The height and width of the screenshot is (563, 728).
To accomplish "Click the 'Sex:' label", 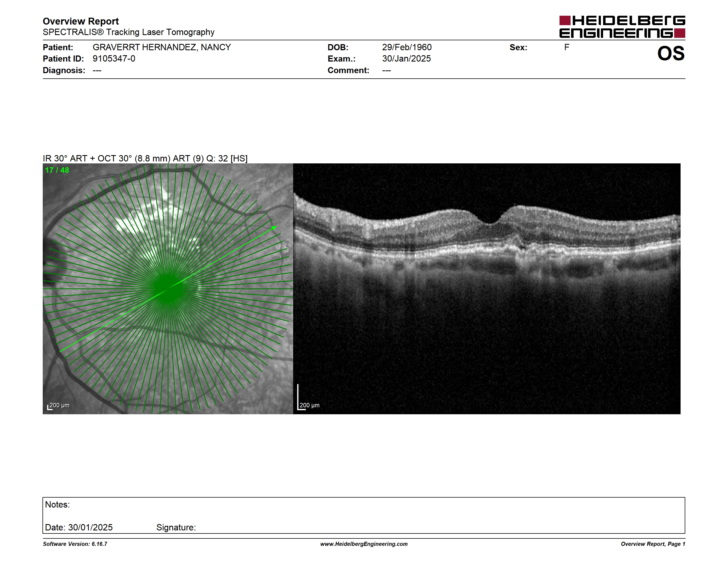I will click(518, 47).
